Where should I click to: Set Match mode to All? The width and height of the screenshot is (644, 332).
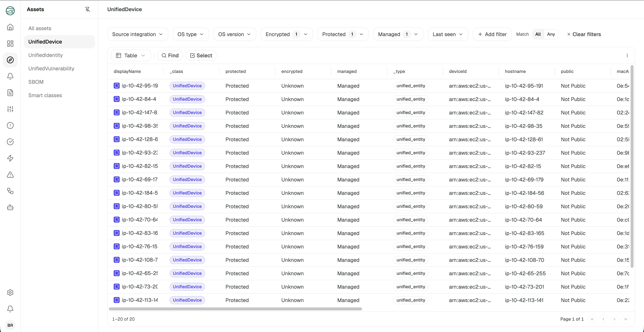(538, 34)
